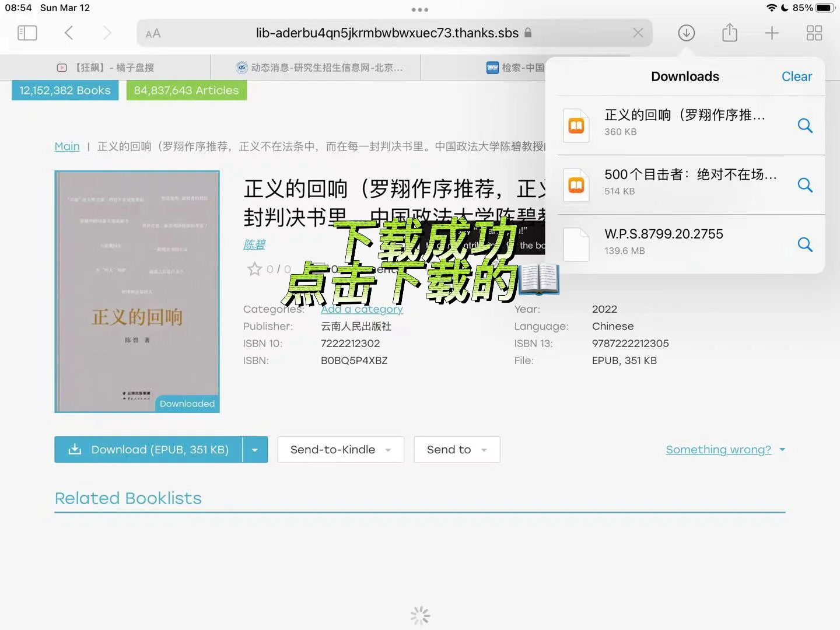Open downloaded file 500个目击者
The height and width of the screenshot is (630, 840).
(x=691, y=185)
